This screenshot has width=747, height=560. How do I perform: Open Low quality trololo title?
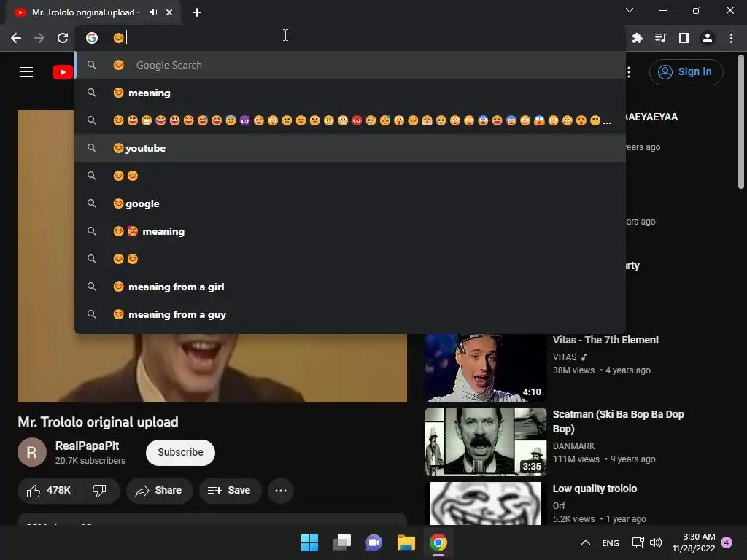pyautogui.click(x=595, y=489)
